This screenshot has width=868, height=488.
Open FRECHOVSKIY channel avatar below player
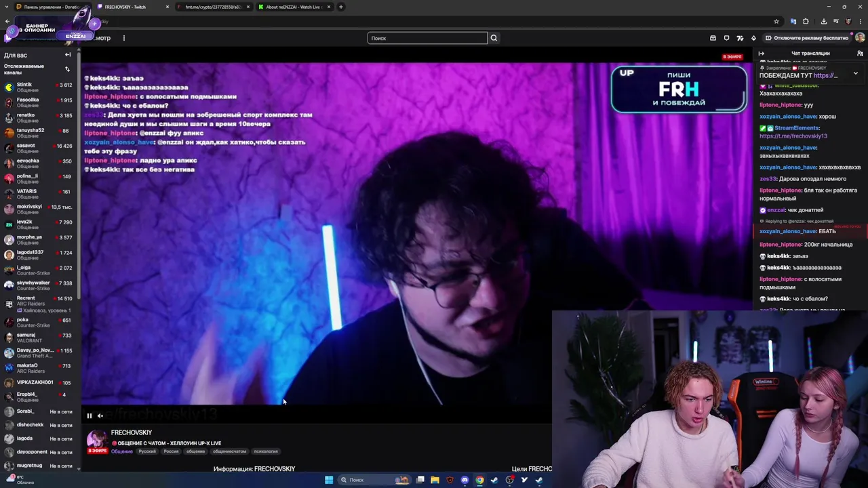pos(97,440)
